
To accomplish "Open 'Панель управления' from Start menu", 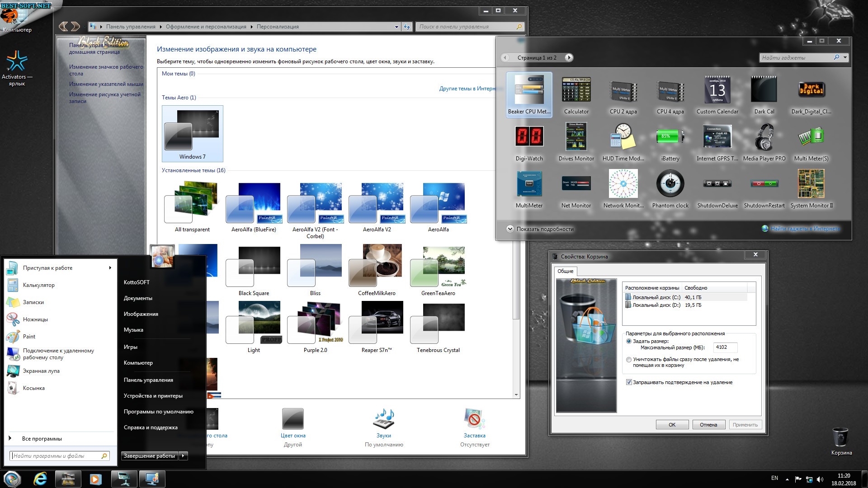I will click(148, 380).
